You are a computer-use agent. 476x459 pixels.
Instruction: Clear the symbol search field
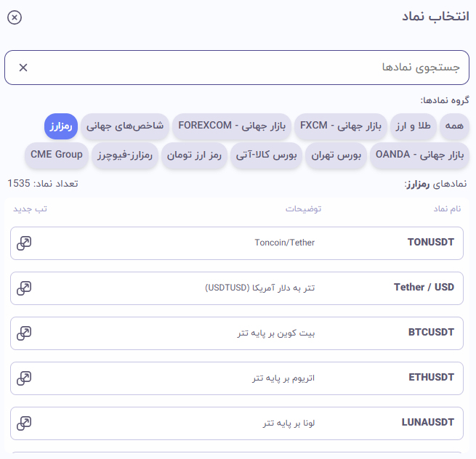tap(23, 68)
